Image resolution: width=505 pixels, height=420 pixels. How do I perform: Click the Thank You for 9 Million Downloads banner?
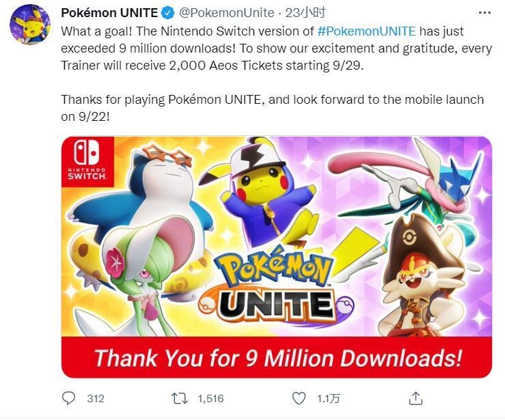click(277, 357)
